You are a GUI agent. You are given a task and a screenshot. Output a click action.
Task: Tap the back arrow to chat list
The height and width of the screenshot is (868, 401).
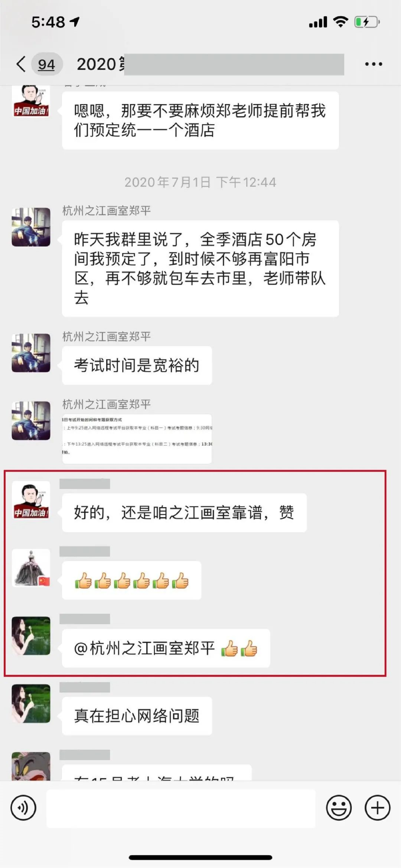pyautogui.click(x=21, y=64)
